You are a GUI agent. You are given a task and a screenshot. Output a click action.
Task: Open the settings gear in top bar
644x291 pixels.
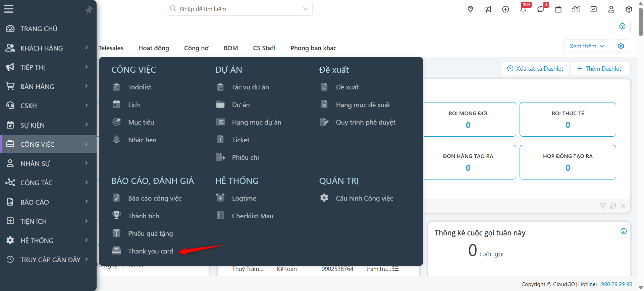(629, 9)
